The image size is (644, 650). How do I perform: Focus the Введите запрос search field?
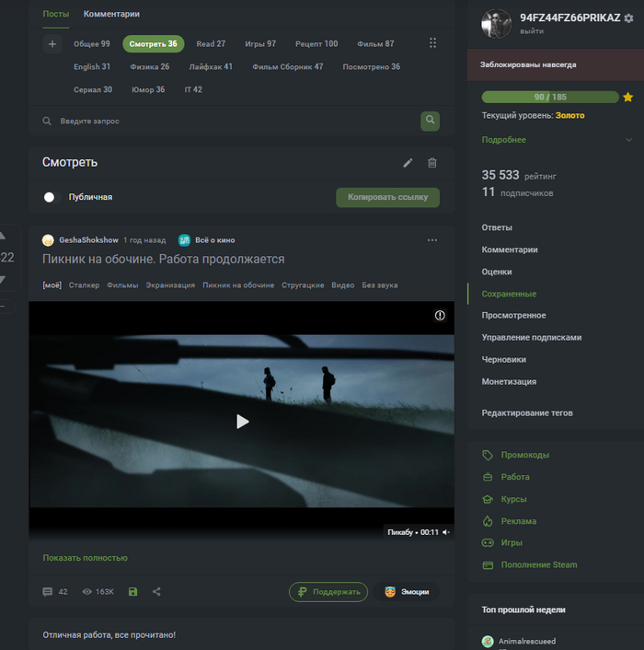pyautogui.click(x=232, y=121)
